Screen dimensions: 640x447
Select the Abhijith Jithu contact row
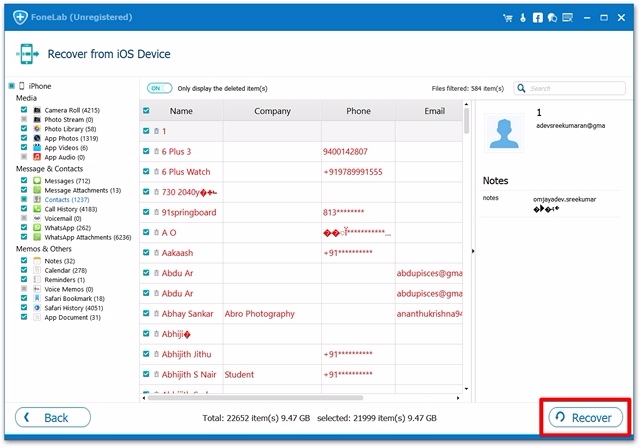(x=301, y=354)
